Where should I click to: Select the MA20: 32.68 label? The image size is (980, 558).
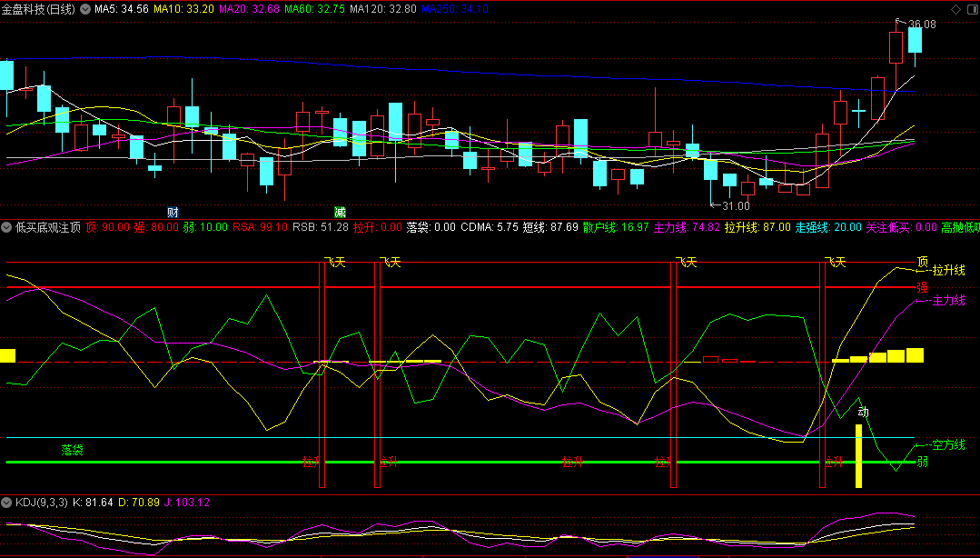[x=249, y=9]
